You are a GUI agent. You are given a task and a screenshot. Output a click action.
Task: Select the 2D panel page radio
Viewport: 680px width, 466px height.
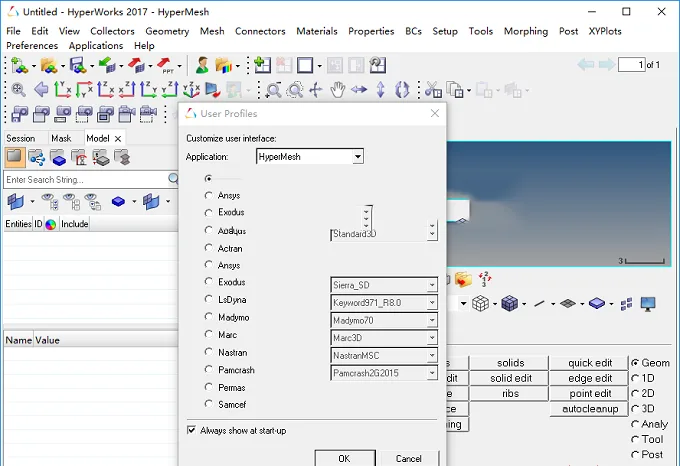coord(635,394)
